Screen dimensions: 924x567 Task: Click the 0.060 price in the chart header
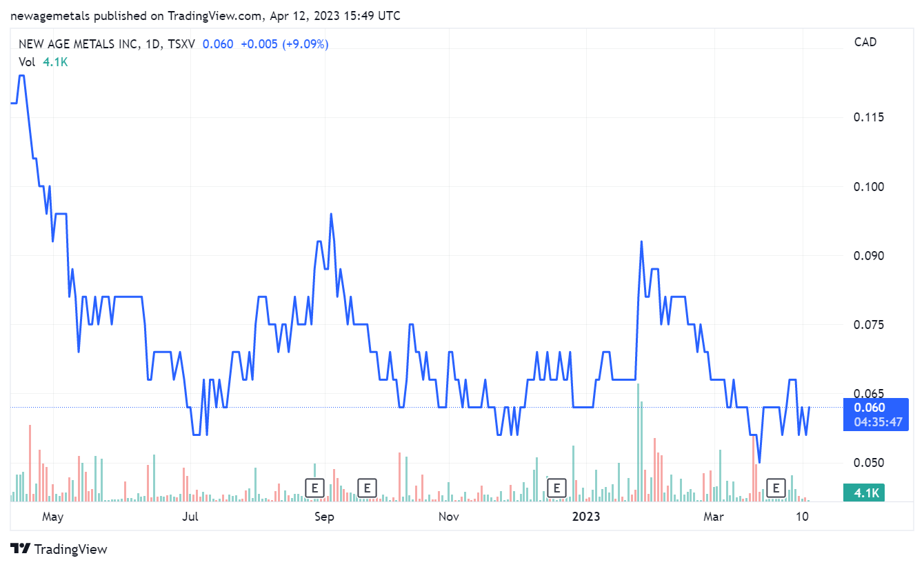point(217,44)
